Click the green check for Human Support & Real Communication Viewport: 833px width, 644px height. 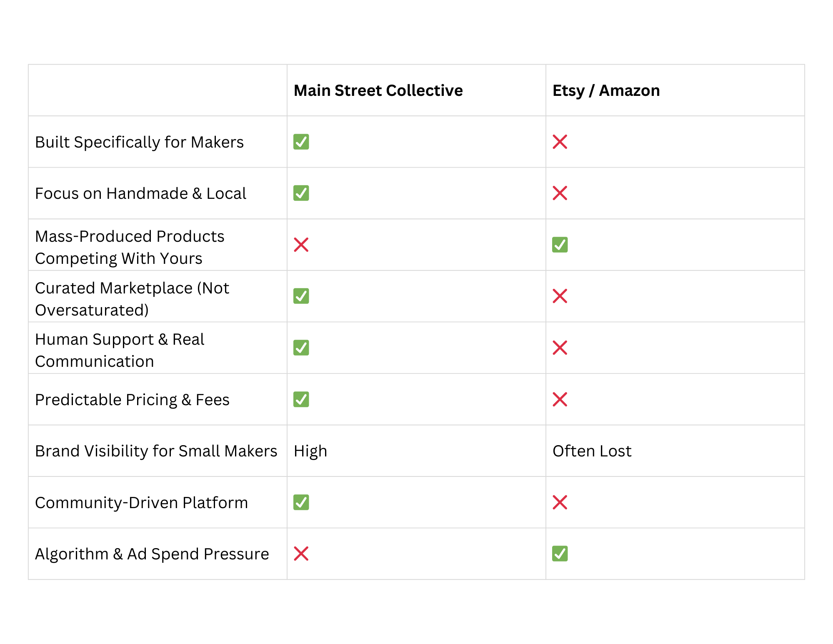301,348
